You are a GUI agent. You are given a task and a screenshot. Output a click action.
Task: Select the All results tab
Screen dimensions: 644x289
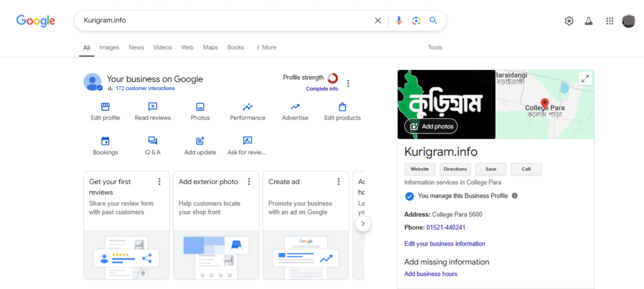(87, 48)
